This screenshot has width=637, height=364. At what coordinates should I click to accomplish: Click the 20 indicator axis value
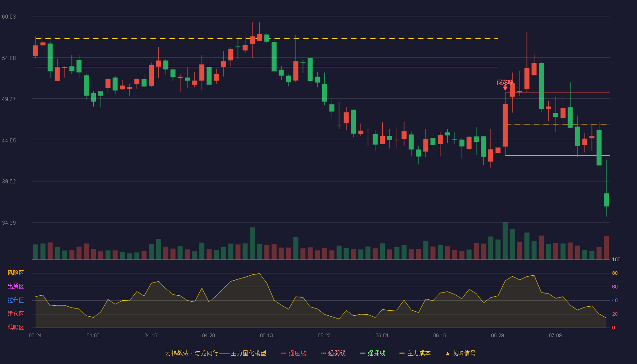tap(615, 314)
